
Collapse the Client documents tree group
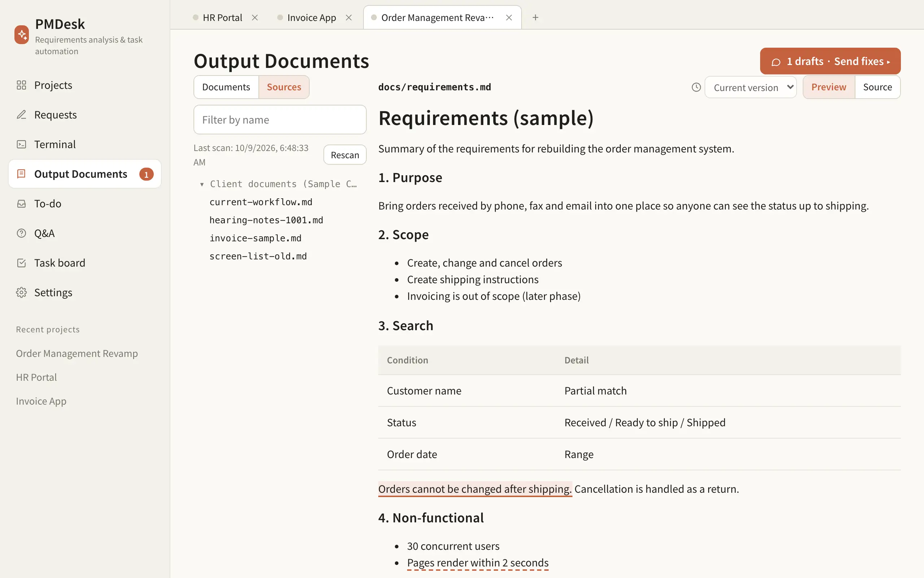tap(202, 184)
